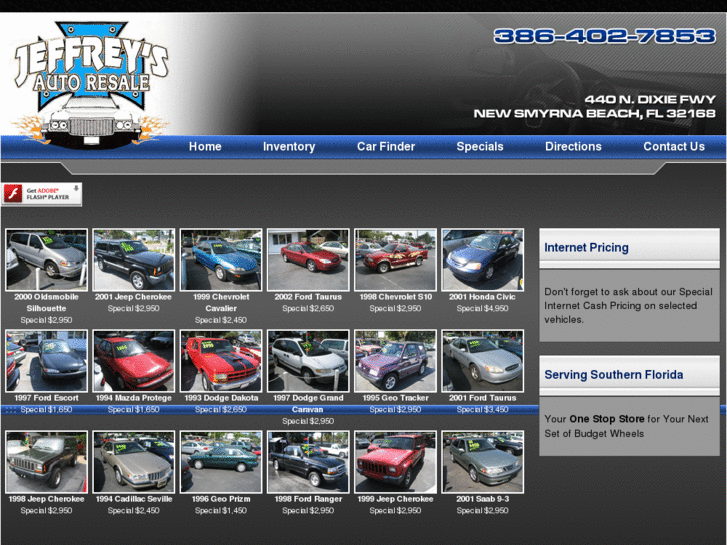This screenshot has width=727, height=545.
Task: Open the Contact Us page
Action: (674, 147)
